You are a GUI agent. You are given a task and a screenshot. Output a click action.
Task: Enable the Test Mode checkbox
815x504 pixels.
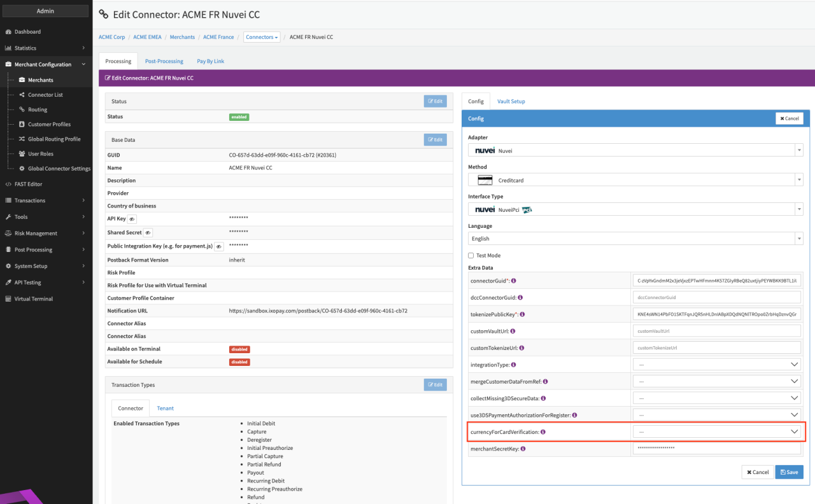(x=471, y=255)
